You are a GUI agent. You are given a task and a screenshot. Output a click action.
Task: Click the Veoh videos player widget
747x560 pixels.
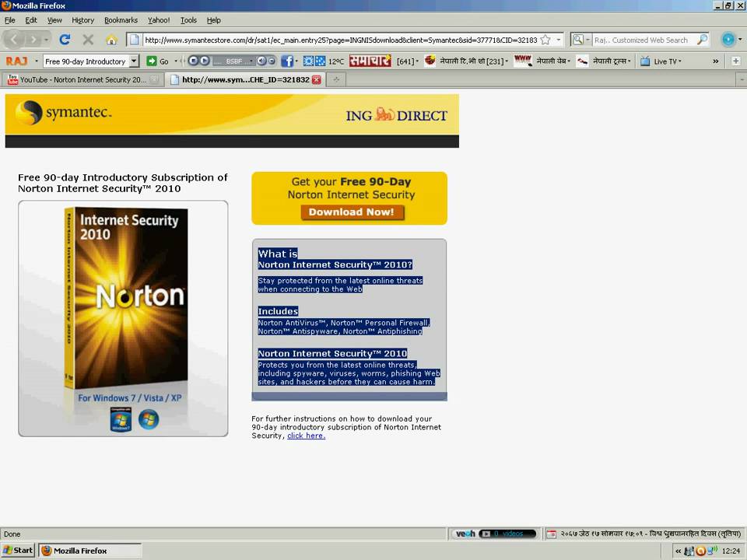point(495,534)
